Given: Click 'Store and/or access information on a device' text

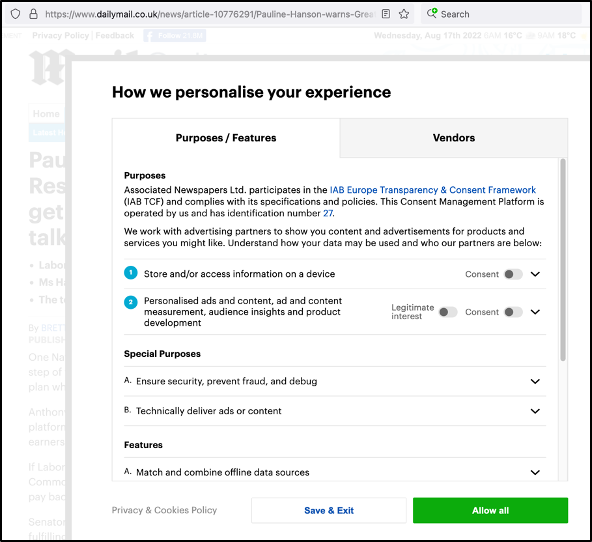Looking at the screenshot, I should click(239, 274).
